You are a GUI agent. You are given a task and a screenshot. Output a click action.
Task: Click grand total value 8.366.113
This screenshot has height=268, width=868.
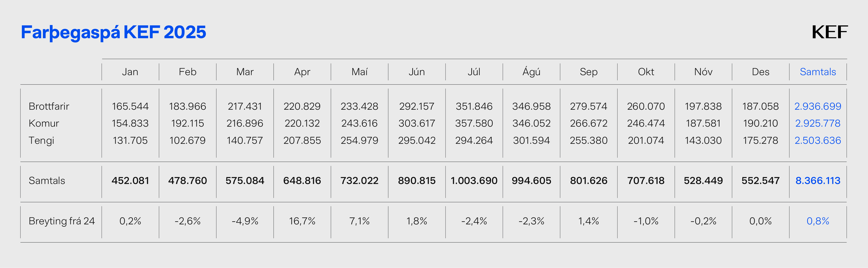click(818, 181)
